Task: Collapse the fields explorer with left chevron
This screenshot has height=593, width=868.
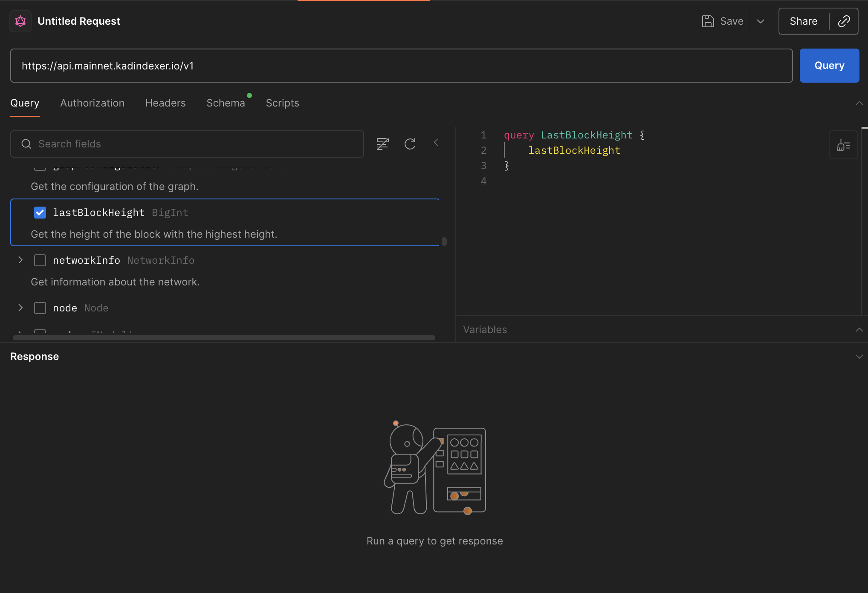Action: tap(436, 143)
